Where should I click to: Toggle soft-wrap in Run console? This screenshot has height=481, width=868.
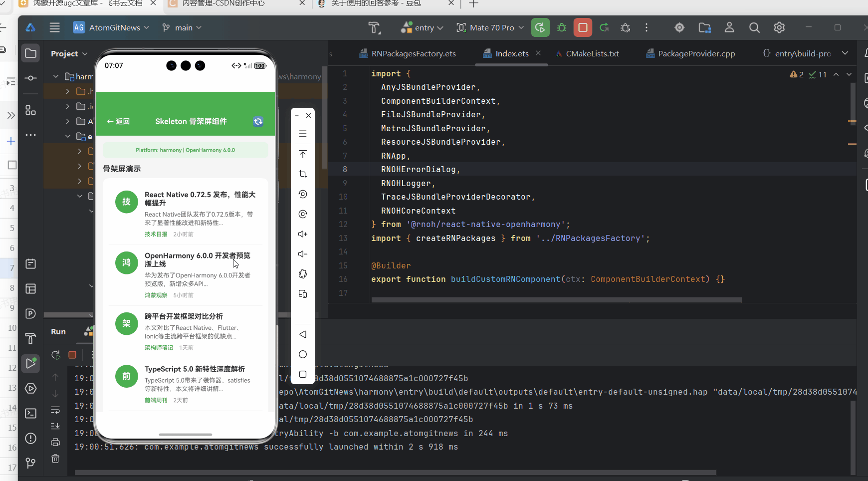tap(55, 410)
